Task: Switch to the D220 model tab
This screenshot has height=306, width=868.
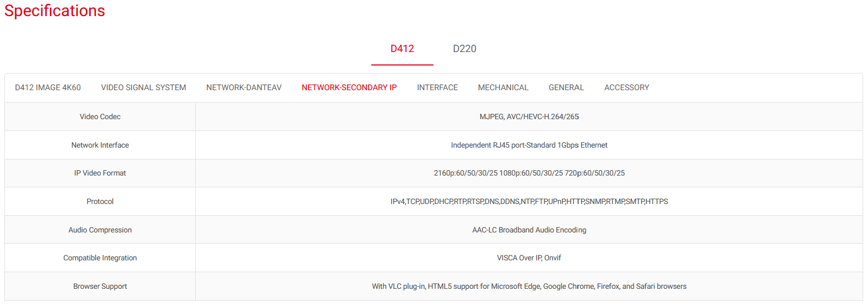Action: pyautogui.click(x=464, y=49)
